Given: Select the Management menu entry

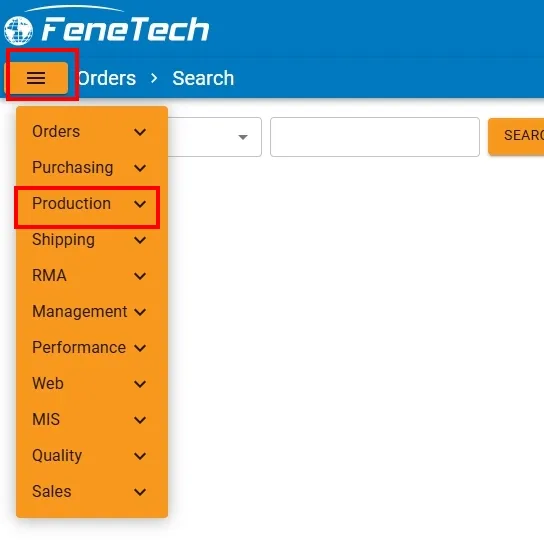Looking at the screenshot, I should [x=89, y=312].
